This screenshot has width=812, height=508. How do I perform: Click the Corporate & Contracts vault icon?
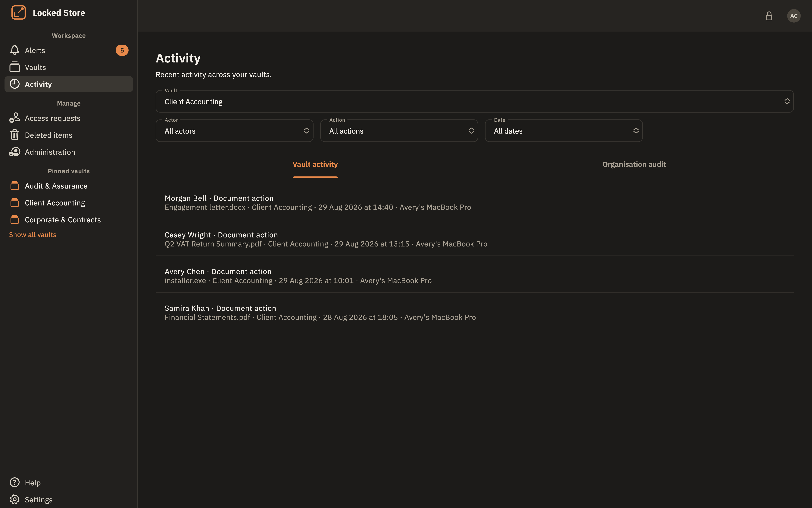click(14, 220)
